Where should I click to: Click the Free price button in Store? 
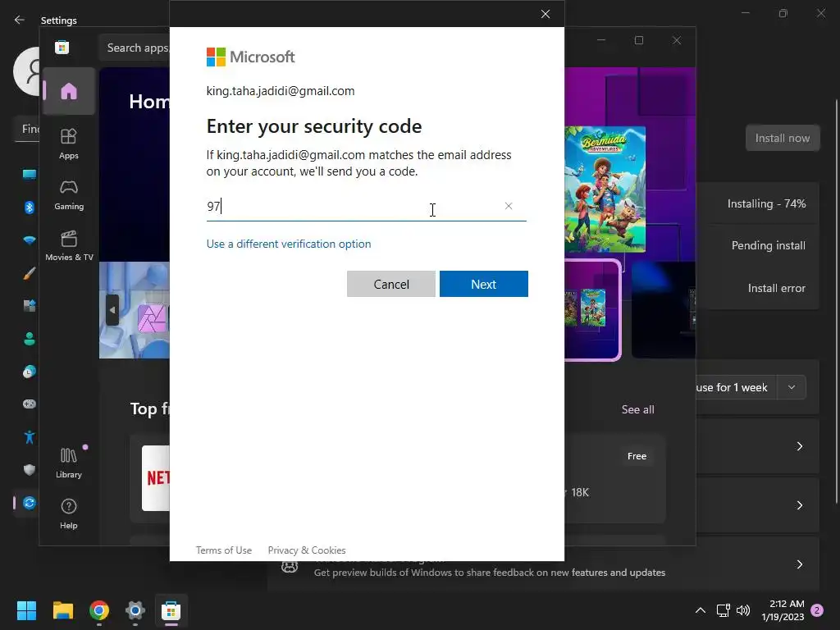637,456
